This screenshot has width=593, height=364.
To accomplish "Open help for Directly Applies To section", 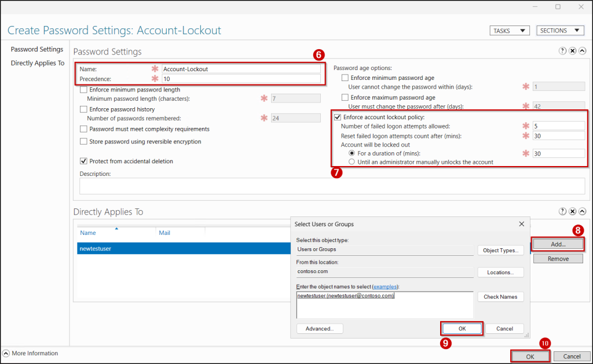I will coord(562,211).
